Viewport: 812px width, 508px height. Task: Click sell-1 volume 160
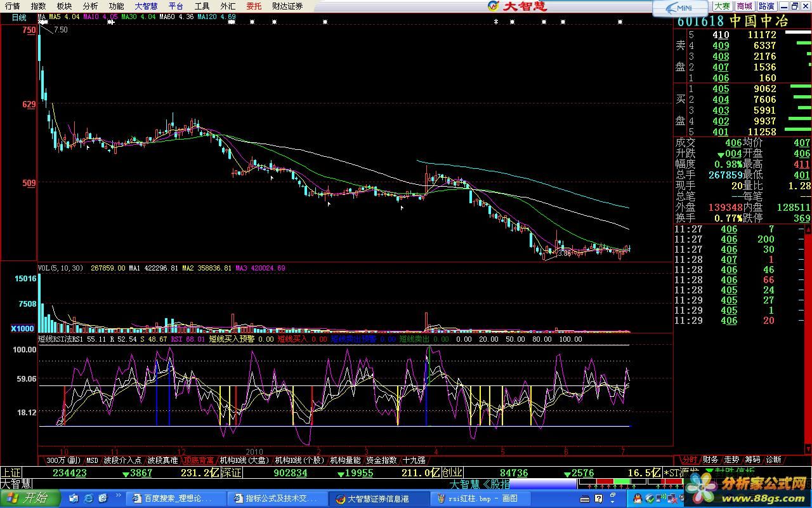click(x=767, y=78)
